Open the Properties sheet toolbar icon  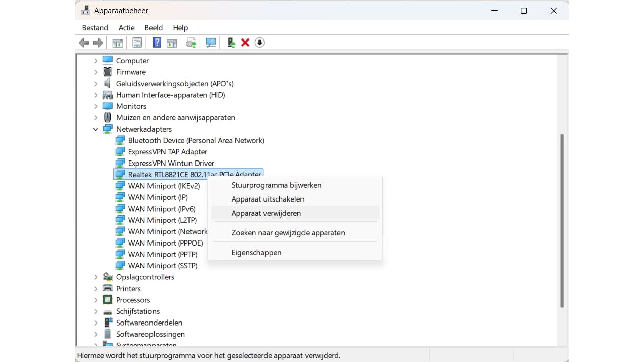pos(137,43)
